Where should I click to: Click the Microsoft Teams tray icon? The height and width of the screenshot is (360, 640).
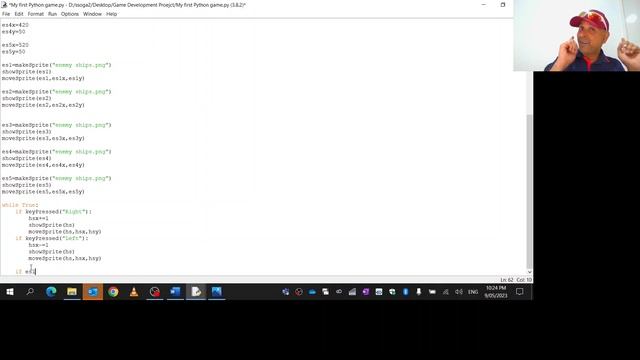tap(286, 291)
